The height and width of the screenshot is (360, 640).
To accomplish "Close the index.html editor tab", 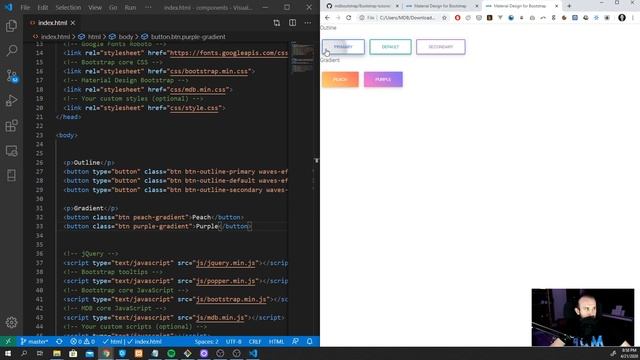I will pos(73,23).
